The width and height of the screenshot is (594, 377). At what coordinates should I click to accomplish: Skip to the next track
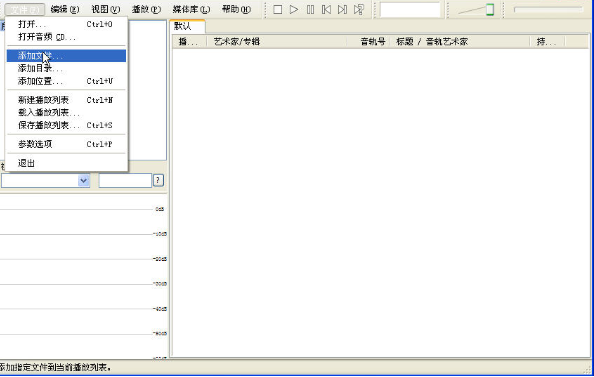342,9
